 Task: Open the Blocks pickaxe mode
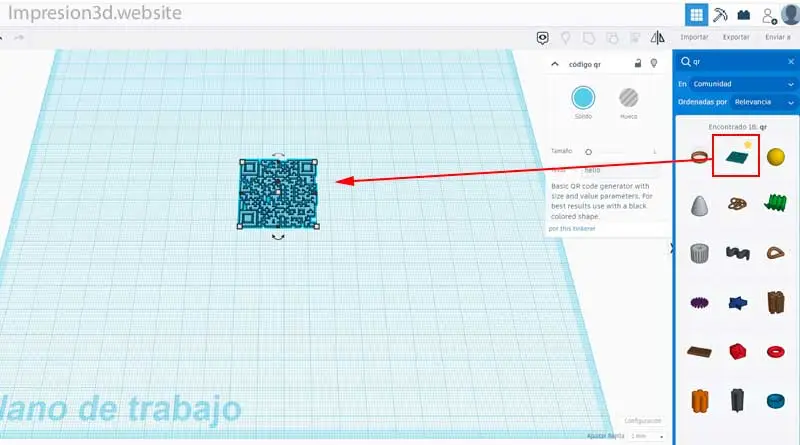[720, 15]
